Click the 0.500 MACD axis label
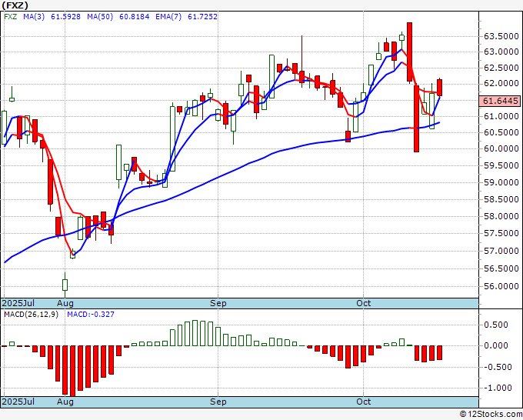 497,325
